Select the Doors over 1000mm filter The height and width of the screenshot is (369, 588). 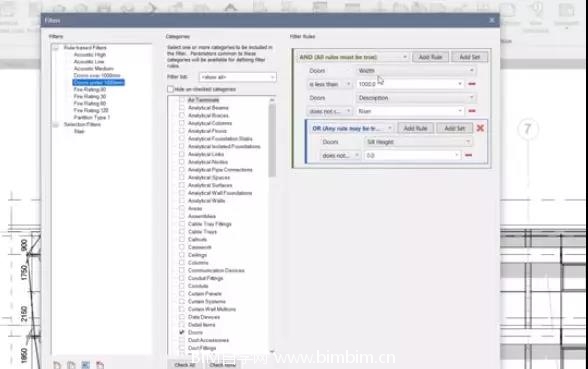point(97,75)
